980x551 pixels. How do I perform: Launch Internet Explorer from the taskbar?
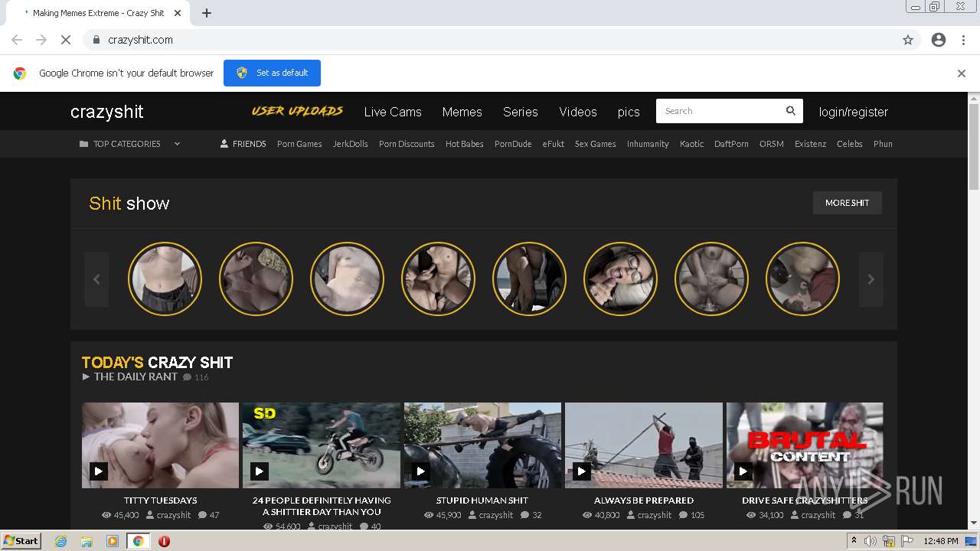[60, 541]
